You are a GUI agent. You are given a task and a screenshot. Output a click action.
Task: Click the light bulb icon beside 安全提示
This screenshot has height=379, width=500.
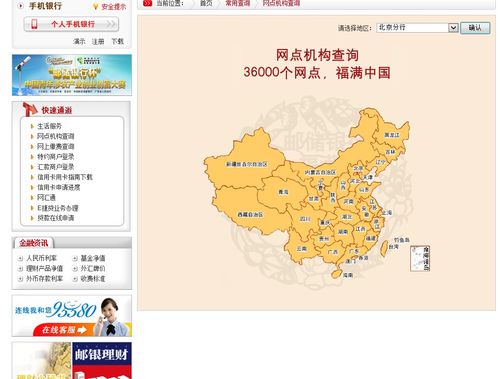point(96,6)
